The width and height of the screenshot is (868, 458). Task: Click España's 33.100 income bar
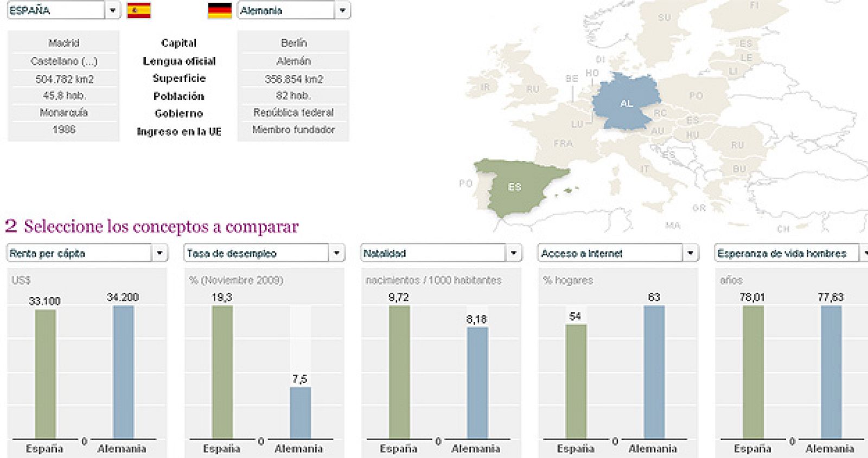[x=45, y=374]
